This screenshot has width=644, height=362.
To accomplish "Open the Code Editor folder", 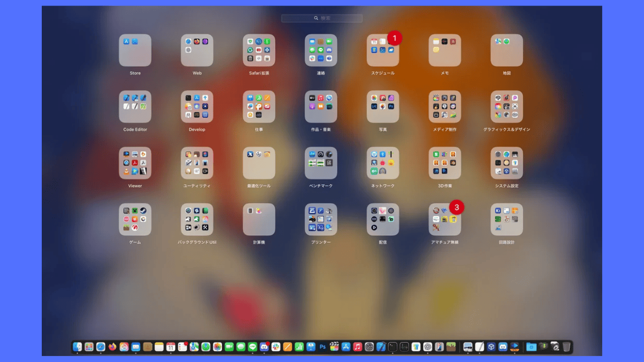I will 135,107.
